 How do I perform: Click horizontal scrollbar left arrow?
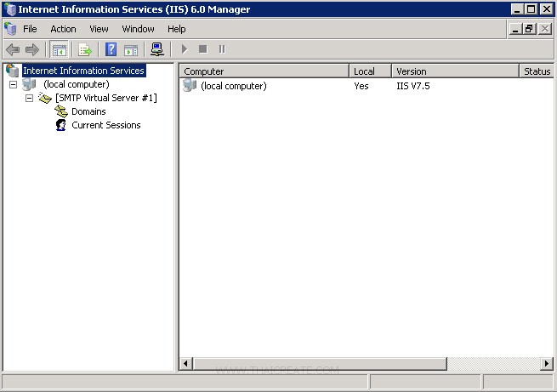click(185, 364)
